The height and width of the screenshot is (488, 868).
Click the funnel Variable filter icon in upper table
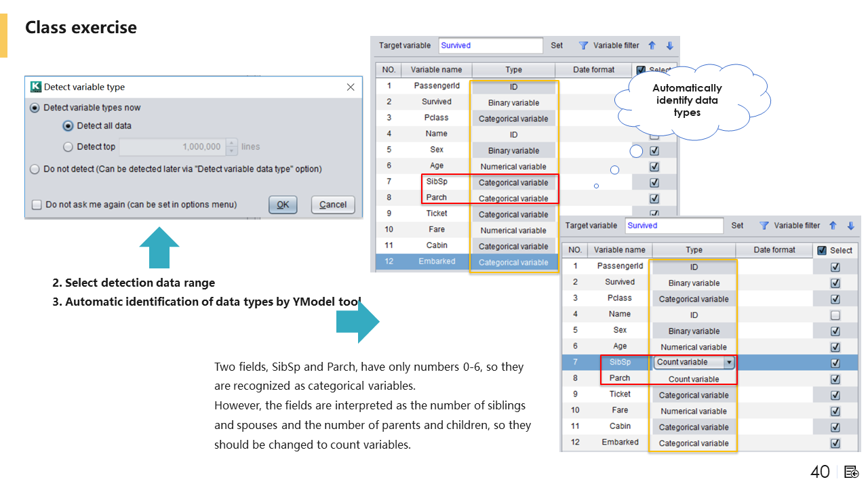[x=583, y=45]
